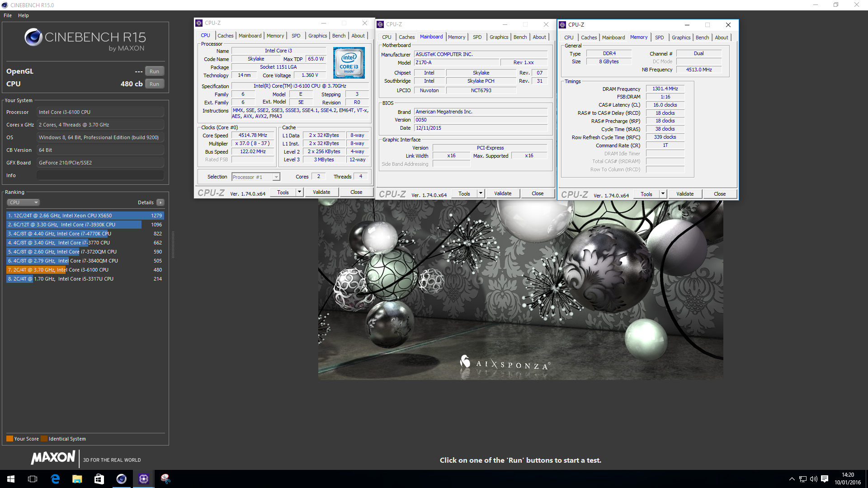Click Validate in CPU tab window
Image resolution: width=868 pixels, height=488 pixels.
(321, 192)
